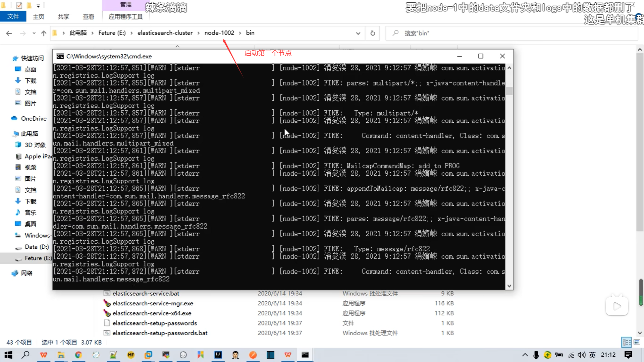Click the video play overlay button
This screenshot has height=362, width=644.
(x=616, y=306)
